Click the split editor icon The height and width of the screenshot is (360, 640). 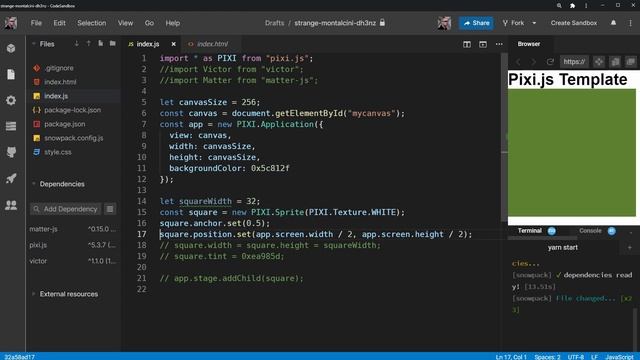coord(467,44)
